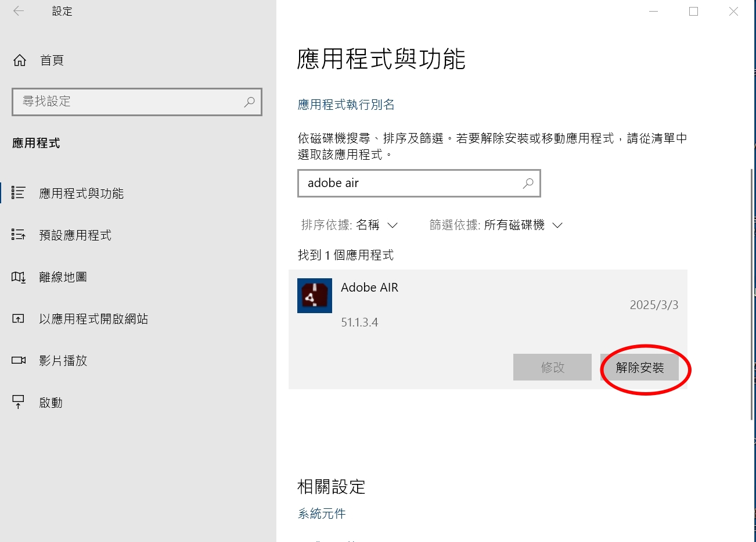Open the 應用程式執行別名 link
This screenshot has width=756, height=542.
click(x=346, y=105)
